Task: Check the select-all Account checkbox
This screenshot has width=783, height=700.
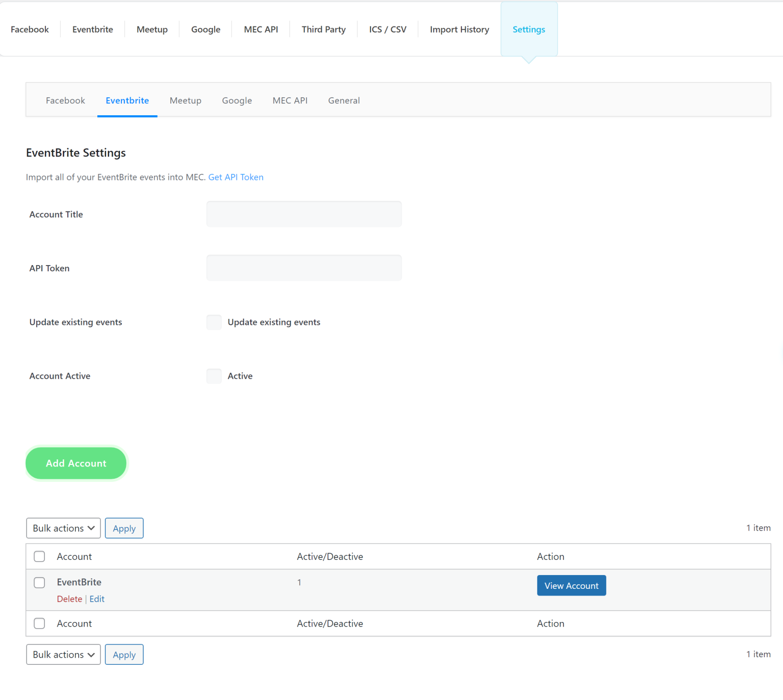Action: [39, 556]
